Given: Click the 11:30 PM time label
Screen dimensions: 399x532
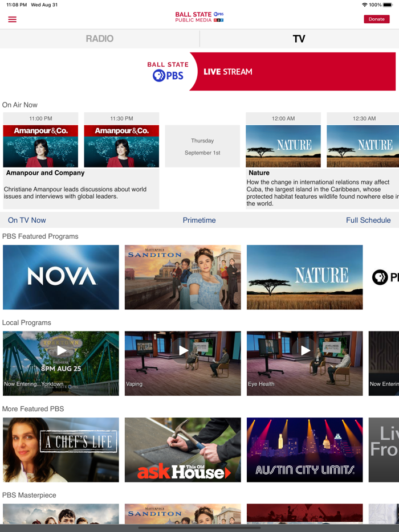Looking at the screenshot, I should coord(121,118).
